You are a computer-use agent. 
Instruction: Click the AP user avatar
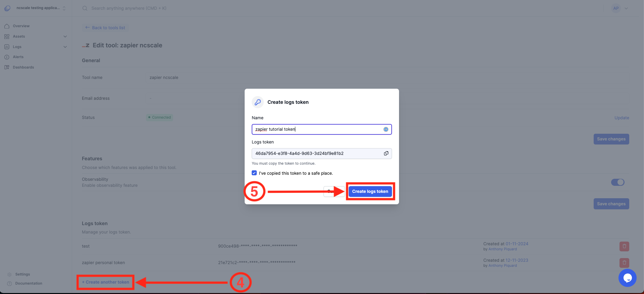(616, 8)
